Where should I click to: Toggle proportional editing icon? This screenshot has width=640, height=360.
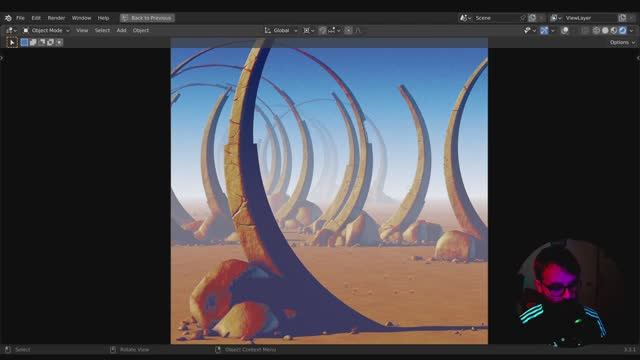pos(348,30)
